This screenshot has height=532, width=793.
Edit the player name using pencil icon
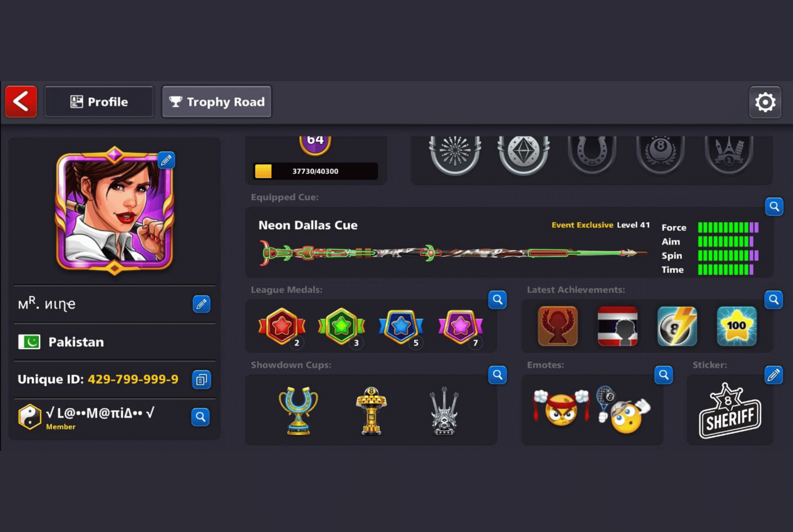pos(201,304)
